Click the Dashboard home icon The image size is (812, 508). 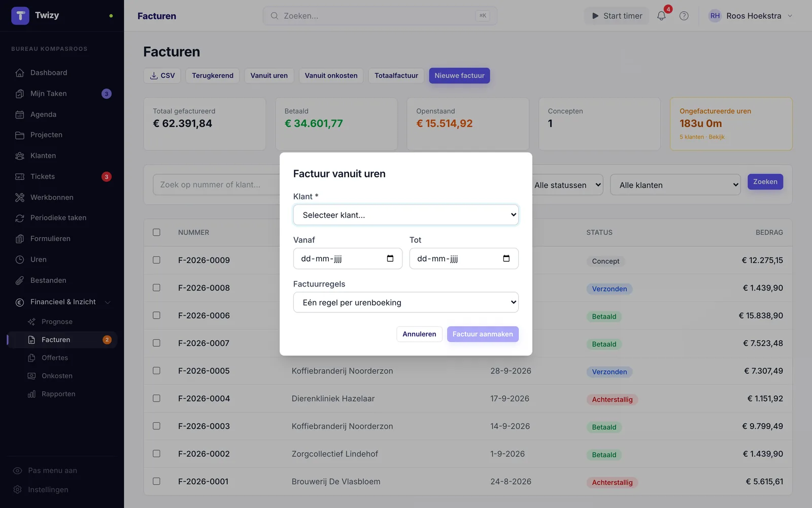20,73
